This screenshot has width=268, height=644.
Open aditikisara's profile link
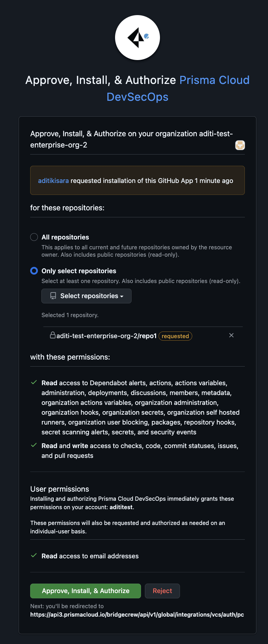click(53, 181)
